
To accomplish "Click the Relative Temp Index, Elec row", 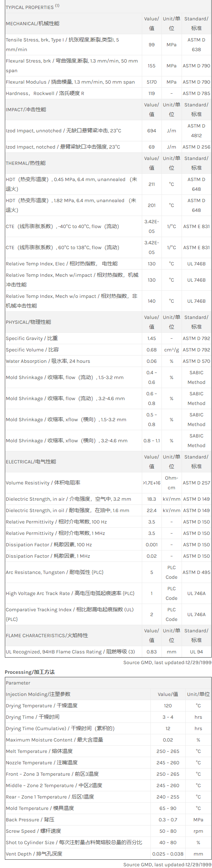I will click(62, 264).
